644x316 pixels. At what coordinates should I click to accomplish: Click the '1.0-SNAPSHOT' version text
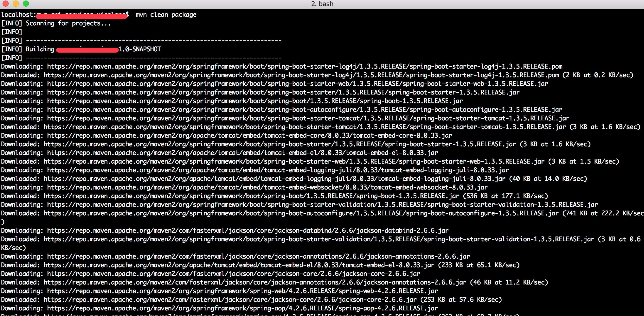tap(140, 49)
